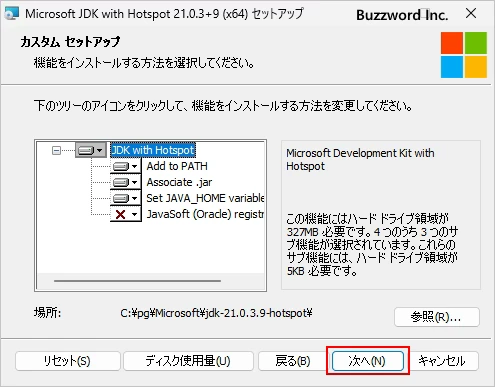Select the Add to PATH tree item
Viewport: 495px width, 387px height.
(177, 166)
